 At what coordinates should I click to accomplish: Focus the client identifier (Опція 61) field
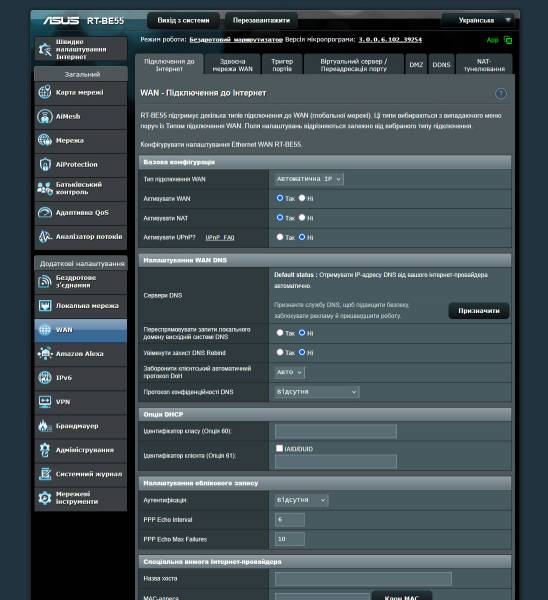(x=336, y=462)
